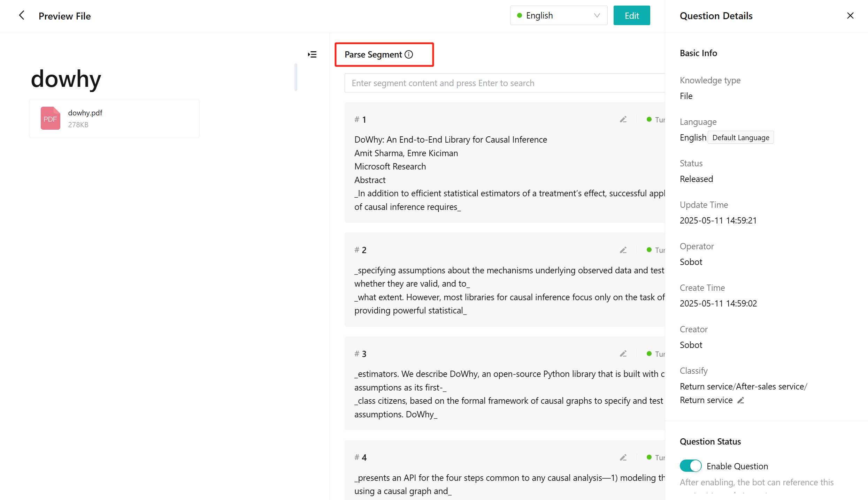Click the Basic Info heading
Image resolution: width=868 pixels, height=500 pixels.
[x=698, y=53]
